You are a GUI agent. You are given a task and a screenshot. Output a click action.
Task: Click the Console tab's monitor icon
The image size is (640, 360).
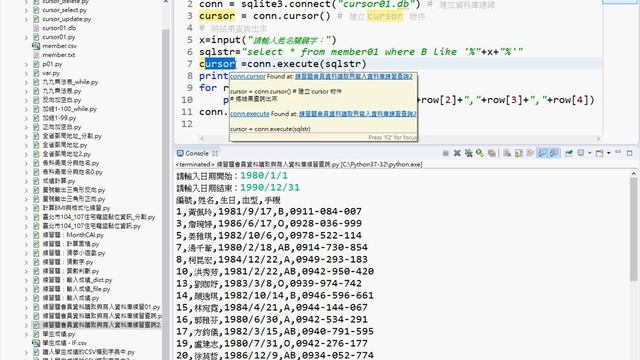[x=180, y=153]
